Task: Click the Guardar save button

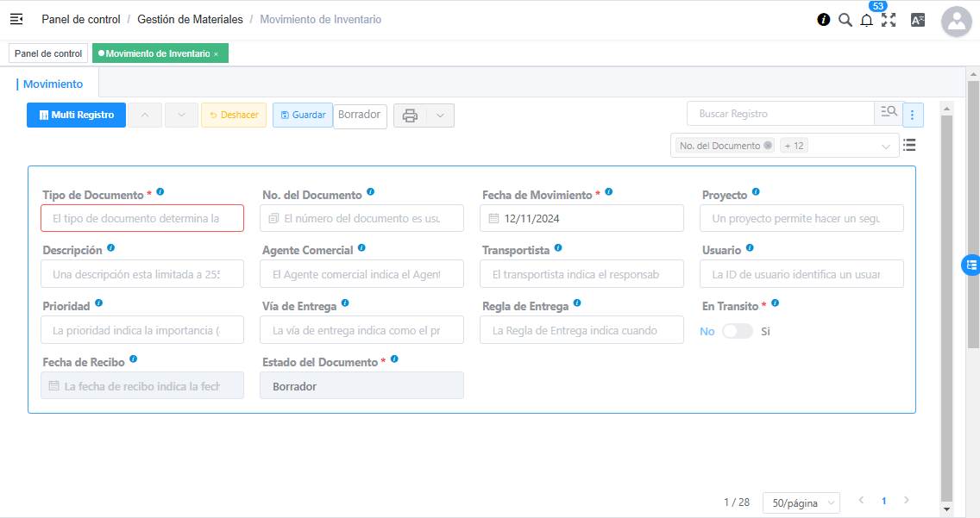Action: (302, 115)
